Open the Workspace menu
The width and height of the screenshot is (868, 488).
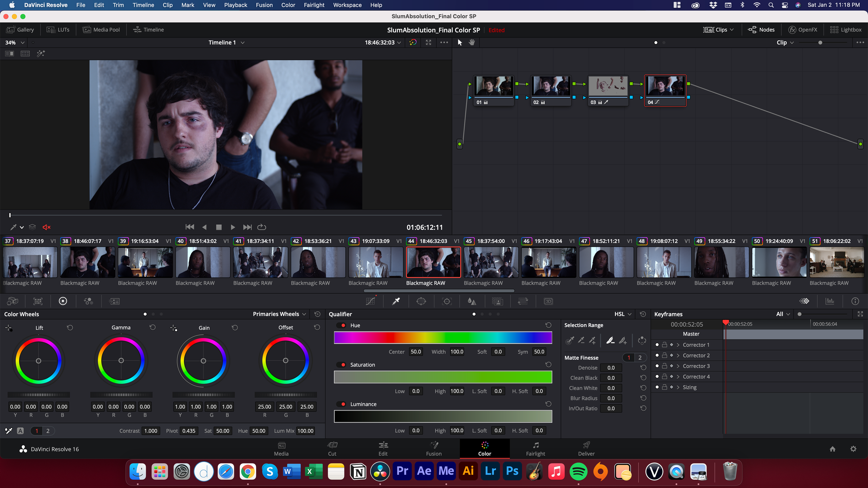tap(347, 5)
